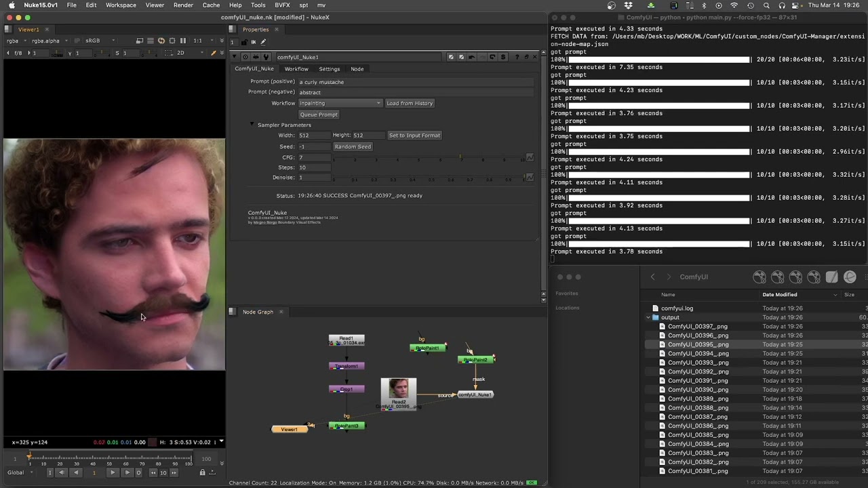Toggle the timeline frame range lock icon

click(x=202, y=472)
